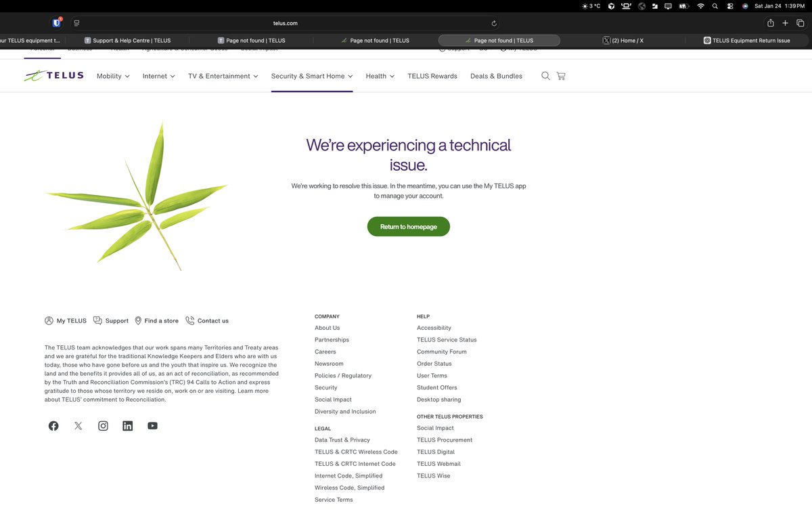Open the Accessibility link
This screenshot has height=514, width=812.
434,328
